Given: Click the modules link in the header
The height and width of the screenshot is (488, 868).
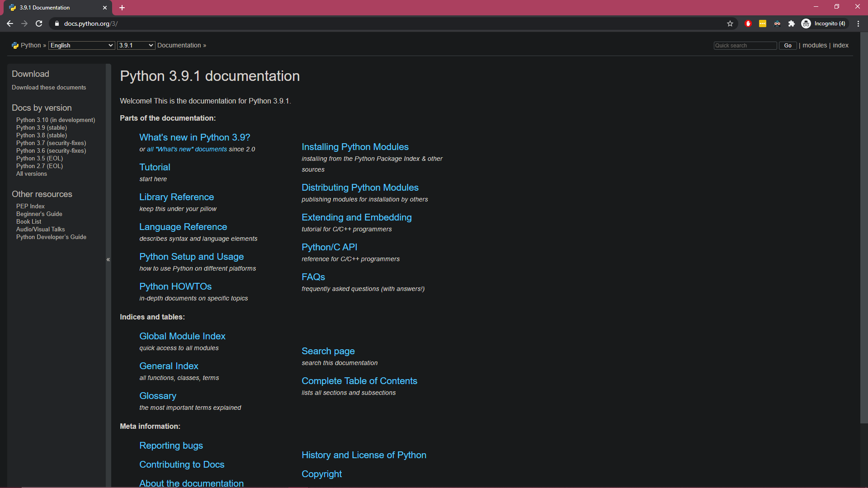Looking at the screenshot, I should (815, 45).
